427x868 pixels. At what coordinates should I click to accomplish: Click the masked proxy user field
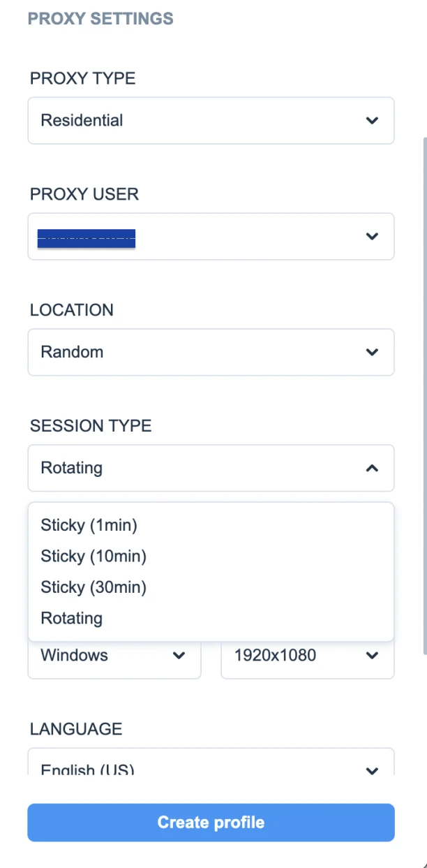pyautogui.click(x=86, y=237)
